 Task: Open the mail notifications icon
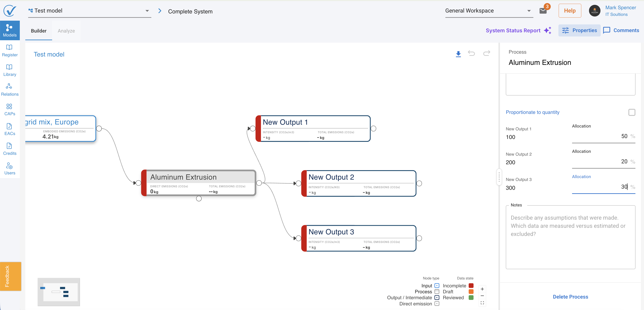tap(543, 11)
